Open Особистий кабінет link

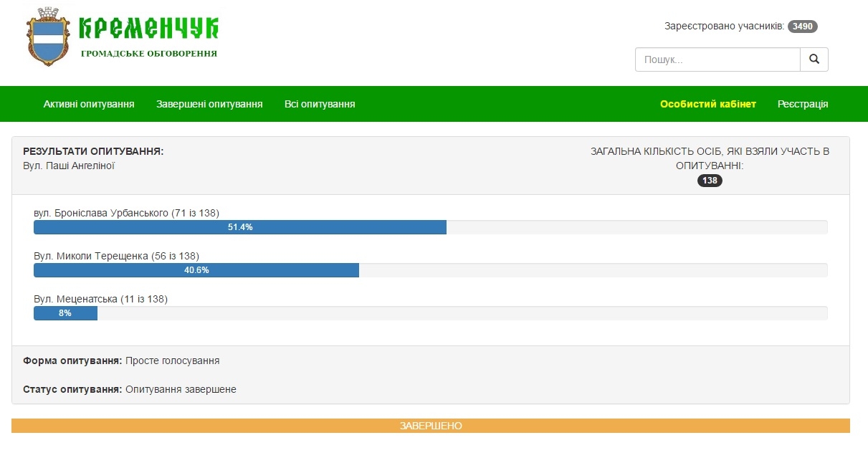coord(707,104)
